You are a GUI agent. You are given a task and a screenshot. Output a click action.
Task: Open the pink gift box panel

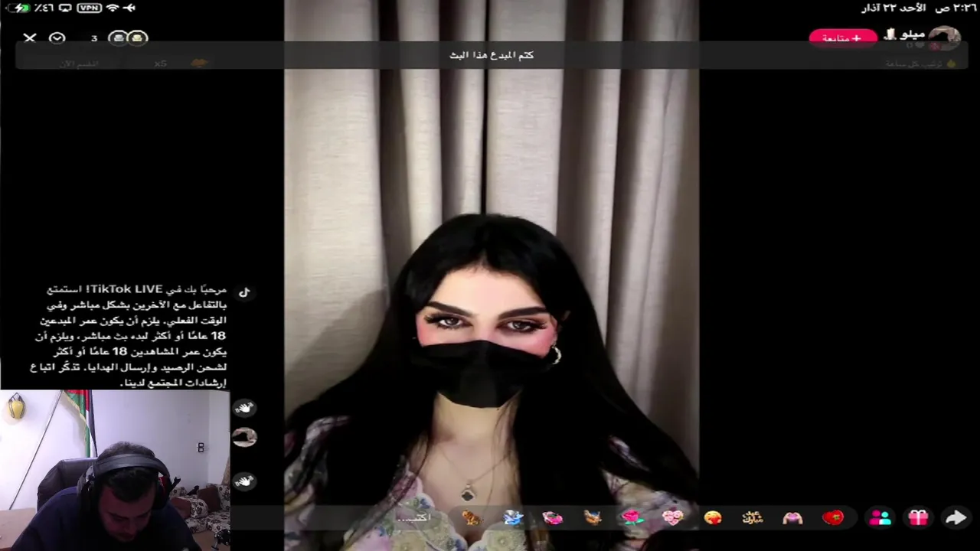(918, 518)
